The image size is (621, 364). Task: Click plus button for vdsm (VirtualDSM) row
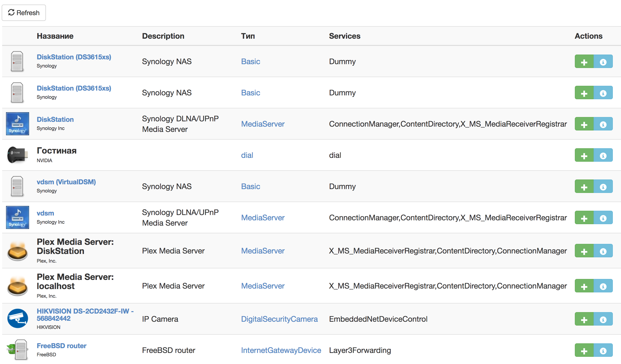pos(584,187)
